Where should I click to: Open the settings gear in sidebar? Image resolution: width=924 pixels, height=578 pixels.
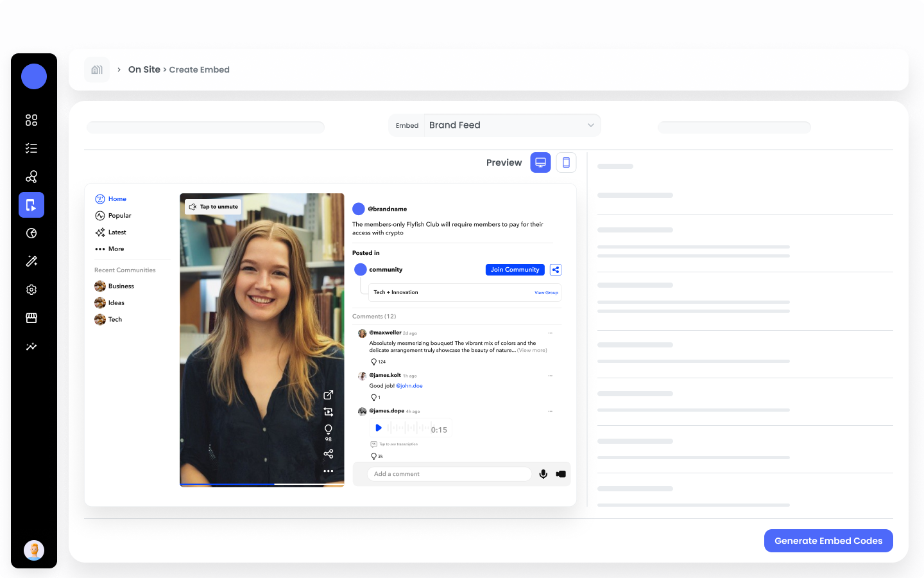[31, 290]
